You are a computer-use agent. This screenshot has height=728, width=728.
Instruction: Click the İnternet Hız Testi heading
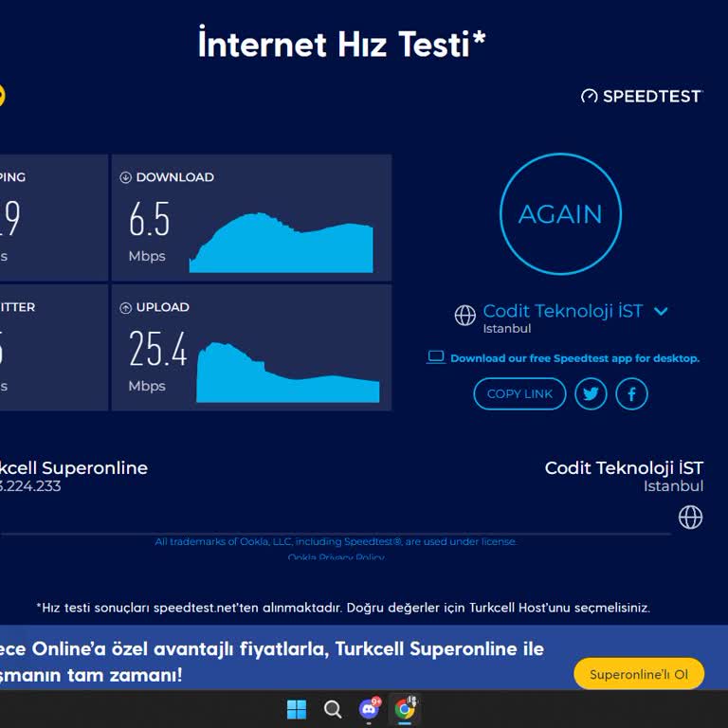[341, 44]
